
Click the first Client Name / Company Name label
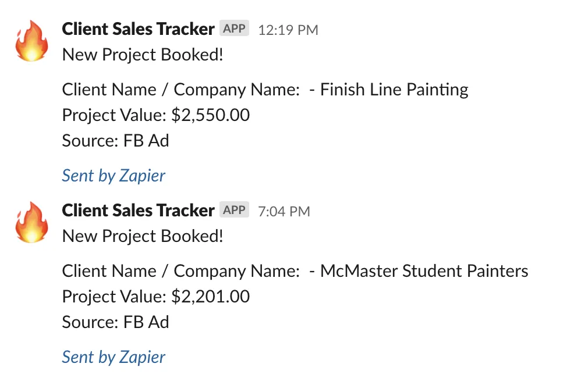pos(181,90)
